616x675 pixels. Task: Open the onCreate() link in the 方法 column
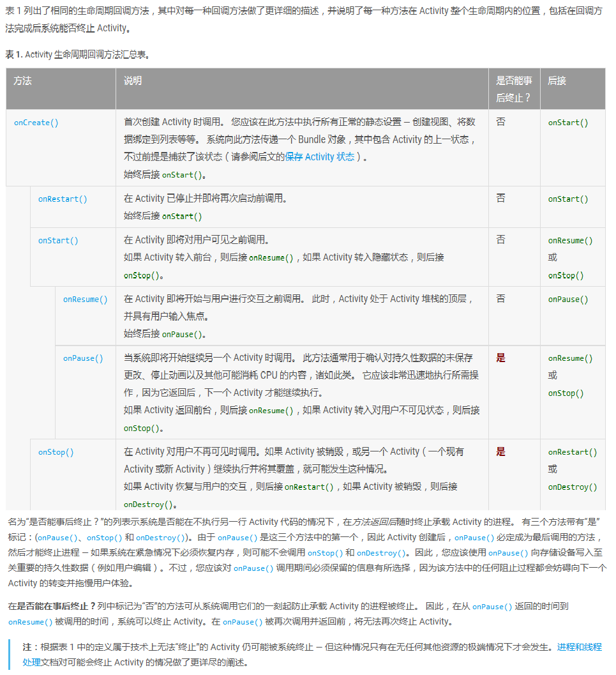click(36, 123)
